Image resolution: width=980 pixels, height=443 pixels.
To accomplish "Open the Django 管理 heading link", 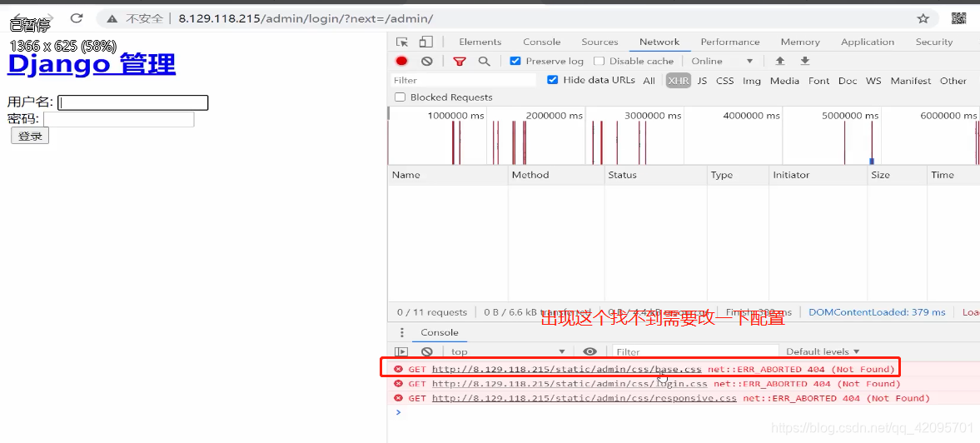I will 92,65.
